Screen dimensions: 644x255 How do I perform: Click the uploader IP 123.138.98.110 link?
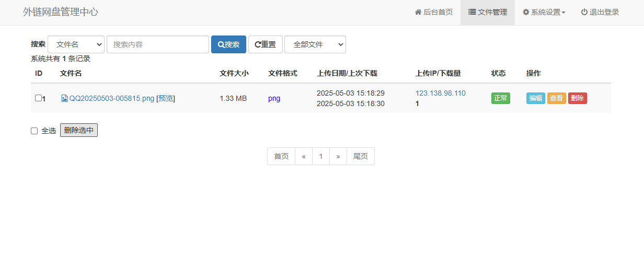[440, 93]
